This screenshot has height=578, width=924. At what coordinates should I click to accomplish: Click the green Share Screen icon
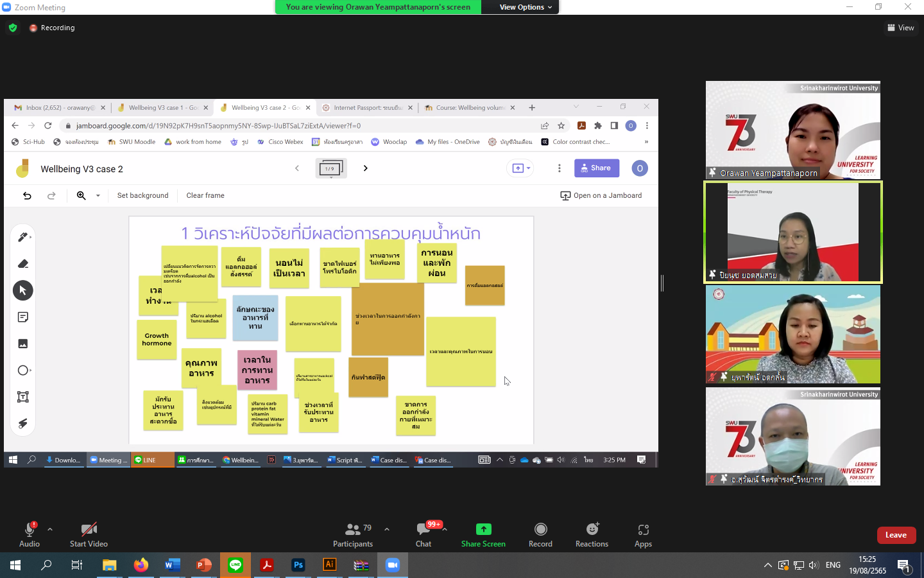pyautogui.click(x=483, y=529)
